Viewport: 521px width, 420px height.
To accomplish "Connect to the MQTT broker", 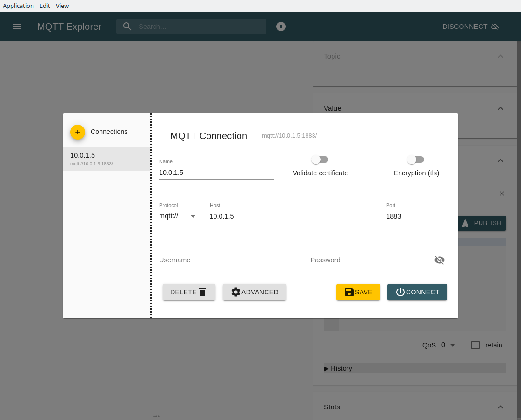I will pyautogui.click(x=417, y=292).
